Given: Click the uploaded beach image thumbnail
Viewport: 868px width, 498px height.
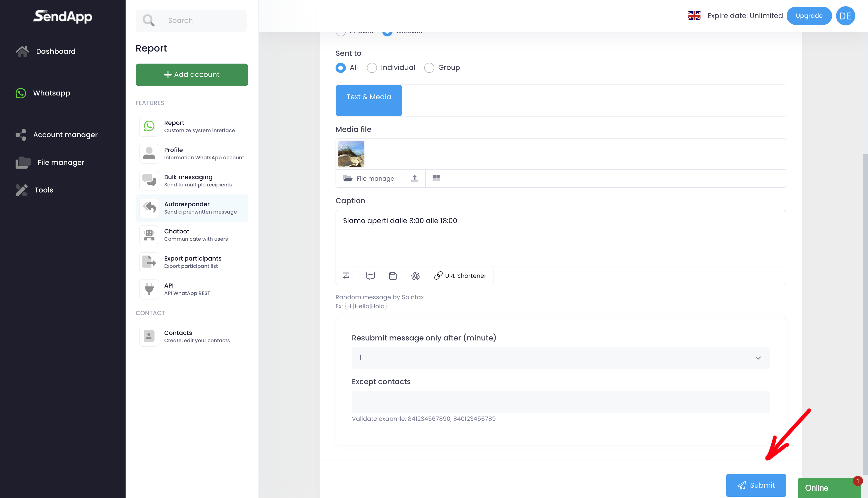Looking at the screenshot, I should tap(351, 154).
